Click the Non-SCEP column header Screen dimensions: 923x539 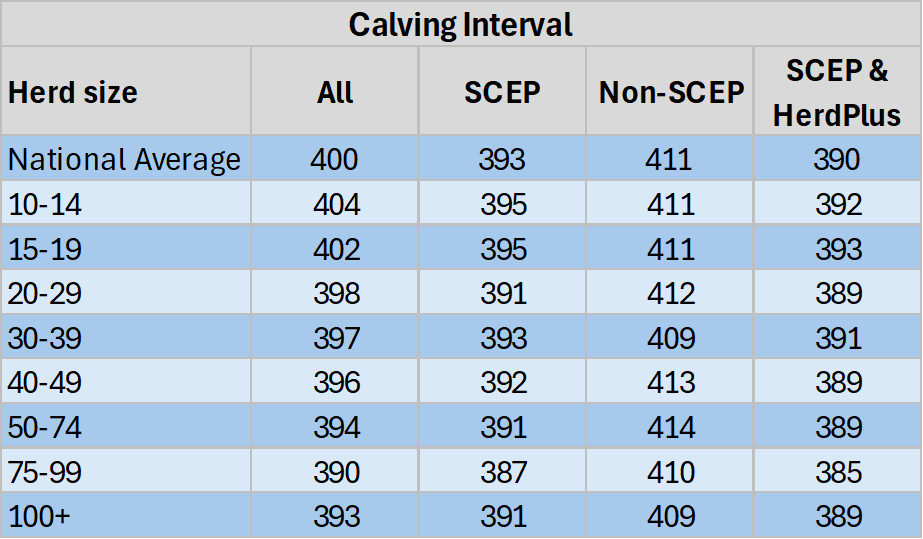coord(671,93)
